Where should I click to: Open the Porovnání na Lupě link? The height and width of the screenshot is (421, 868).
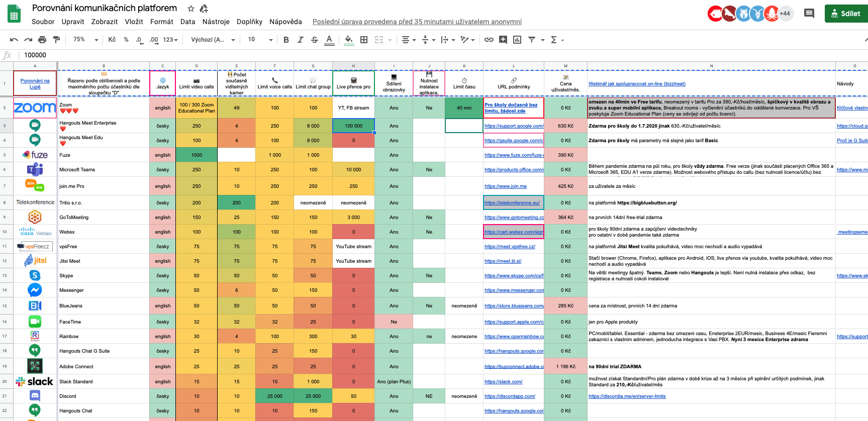click(x=35, y=83)
